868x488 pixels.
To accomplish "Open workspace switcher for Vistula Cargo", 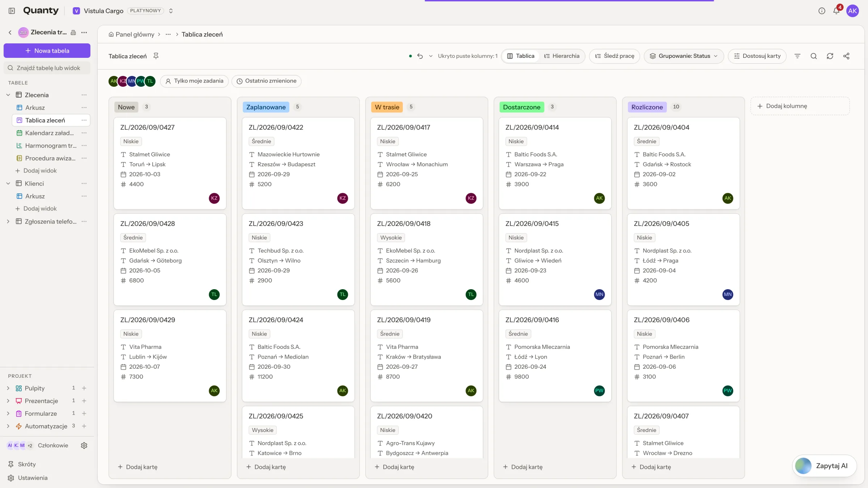I will [171, 11].
